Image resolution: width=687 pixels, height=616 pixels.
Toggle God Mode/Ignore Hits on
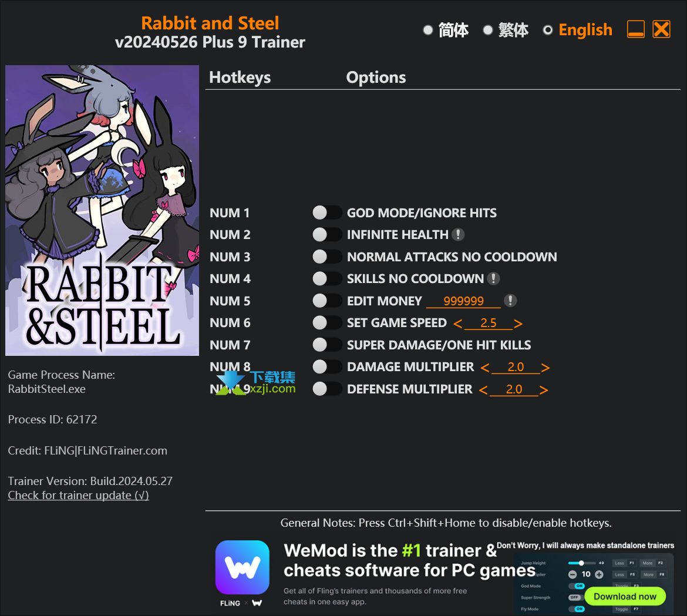pyautogui.click(x=327, y=213)
